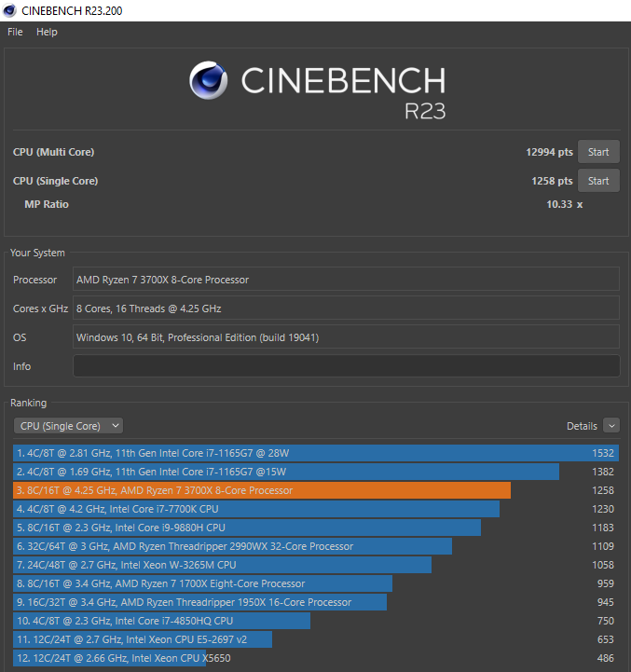The height and width of the screenshot is (672, 631).
Task: Open the CPU (Single Core) ranking dropdown
Action: [69, 426]
